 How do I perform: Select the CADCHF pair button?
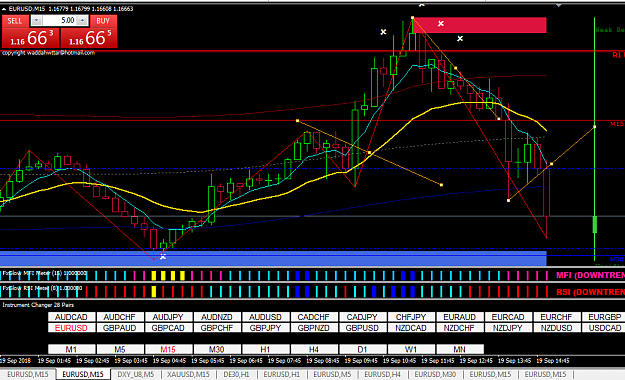point(314,317)
